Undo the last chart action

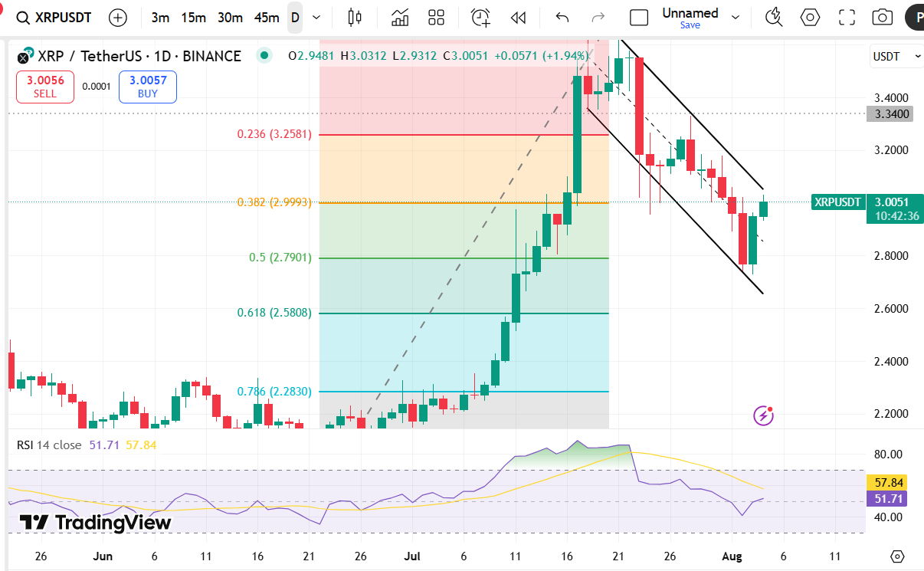(x=562, y=17)
